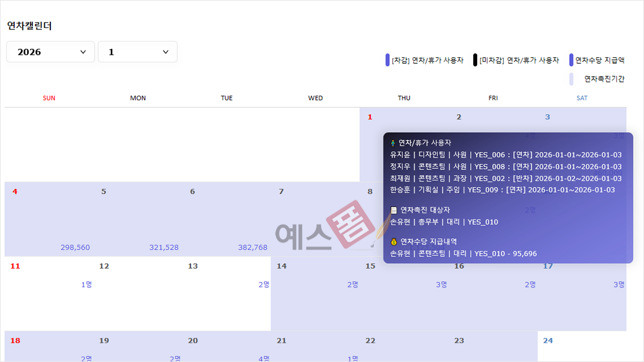Image resolution: width=644 pixels, height=362 pixels.
Task: Select date 23 on the calendar
Action: 459,341
